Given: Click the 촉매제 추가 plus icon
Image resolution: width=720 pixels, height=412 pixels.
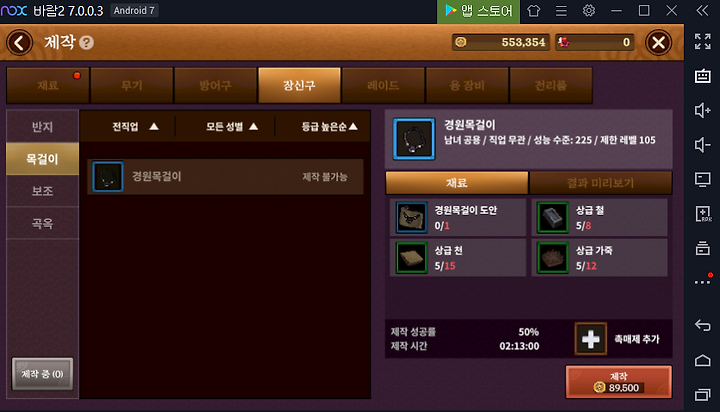Looking at the screenshot, I should pyautogui.click(x=591, y=339).
